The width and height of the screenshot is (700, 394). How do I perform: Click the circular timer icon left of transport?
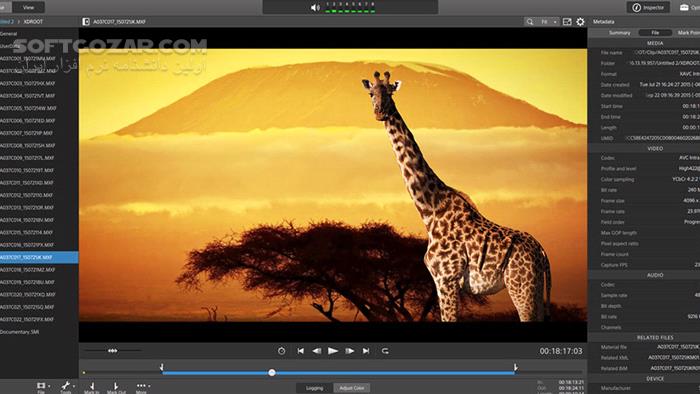click(281, 351)
